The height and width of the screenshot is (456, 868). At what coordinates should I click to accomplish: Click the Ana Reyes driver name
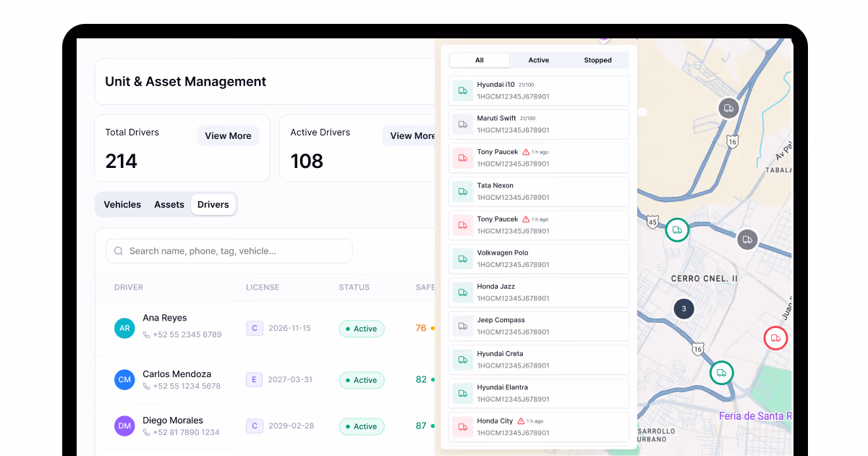pos(165,318)
